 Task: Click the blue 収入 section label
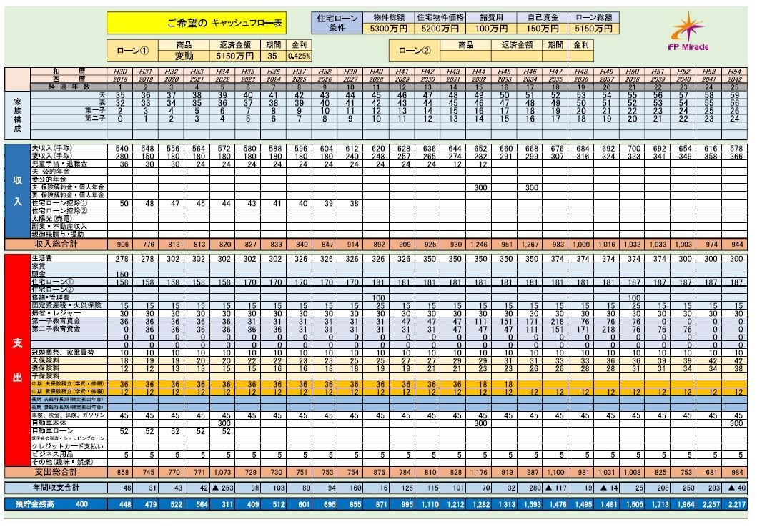pyautogui.click(x=17, y=191)
